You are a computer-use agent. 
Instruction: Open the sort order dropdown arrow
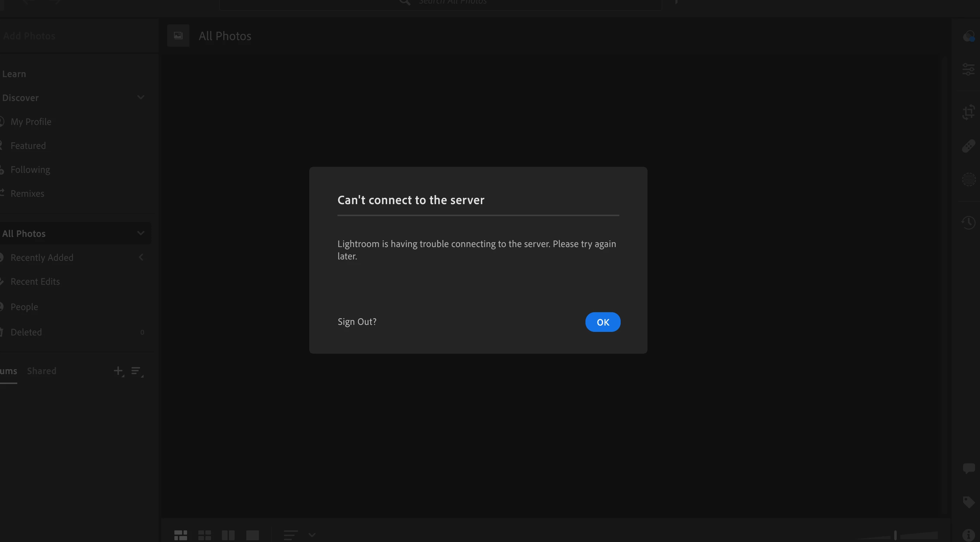[x=312, y=535]
